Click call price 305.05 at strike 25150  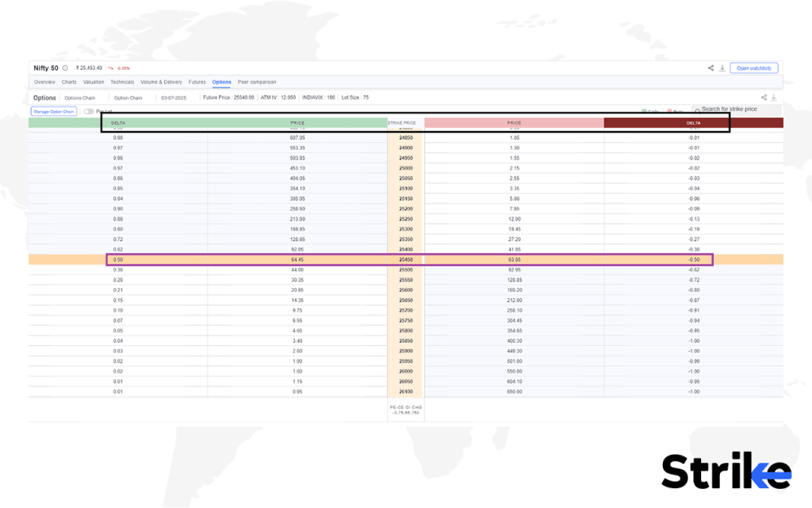coord(297,199)
